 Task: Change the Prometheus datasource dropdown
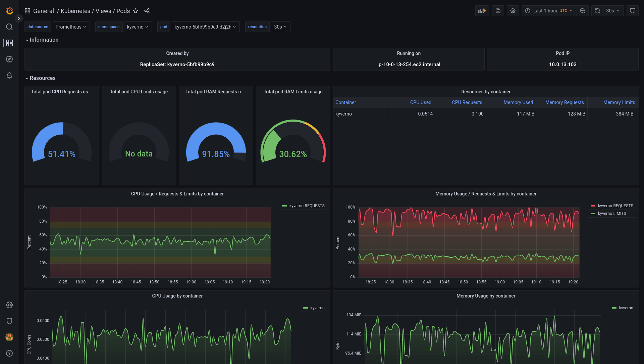71,27
